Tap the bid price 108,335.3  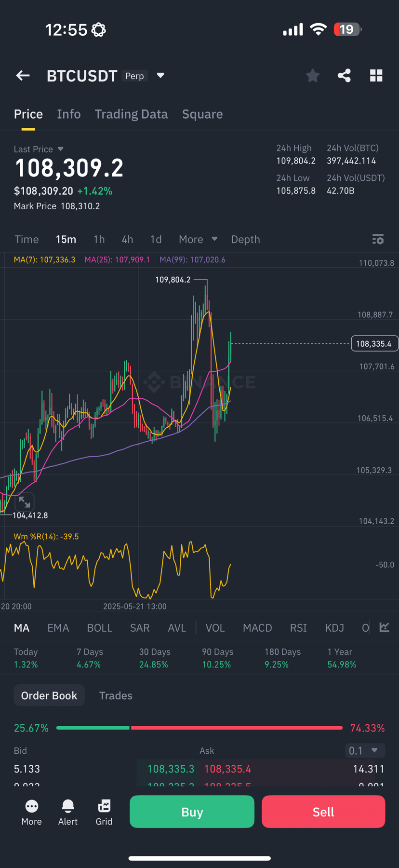[x=171, y=769]
